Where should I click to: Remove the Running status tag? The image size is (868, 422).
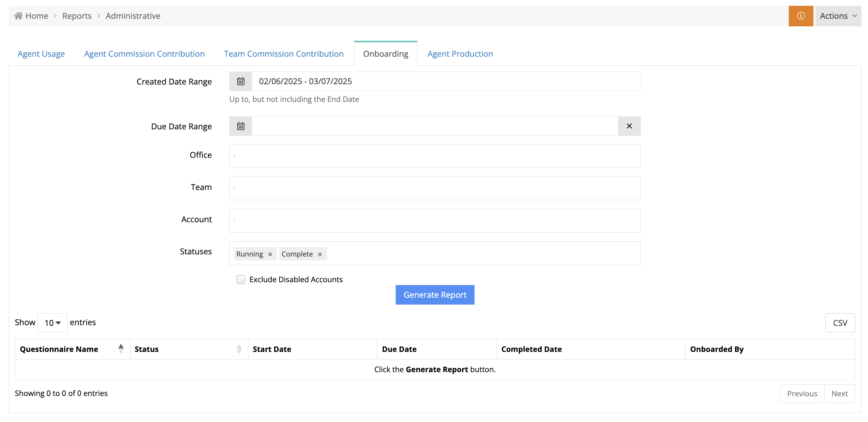270,254
